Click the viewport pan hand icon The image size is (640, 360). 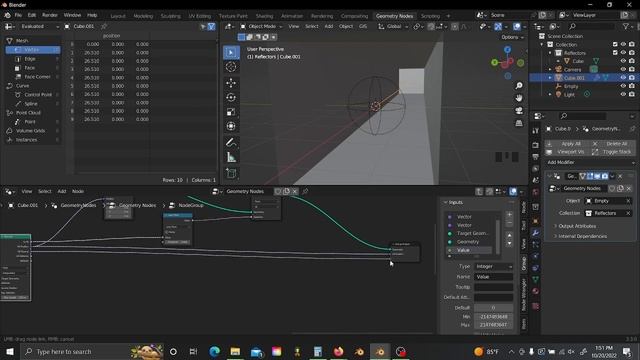519,98
